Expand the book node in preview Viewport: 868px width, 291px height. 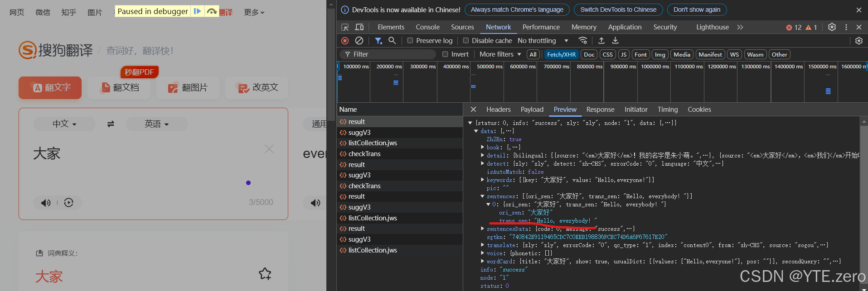click(x=482, y=148)
